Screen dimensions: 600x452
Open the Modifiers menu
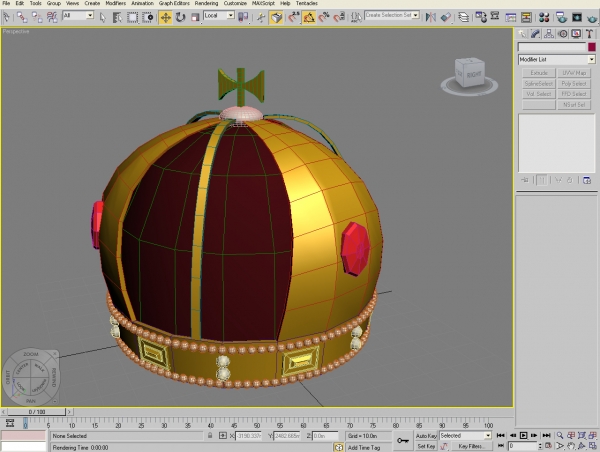(116, 3)
